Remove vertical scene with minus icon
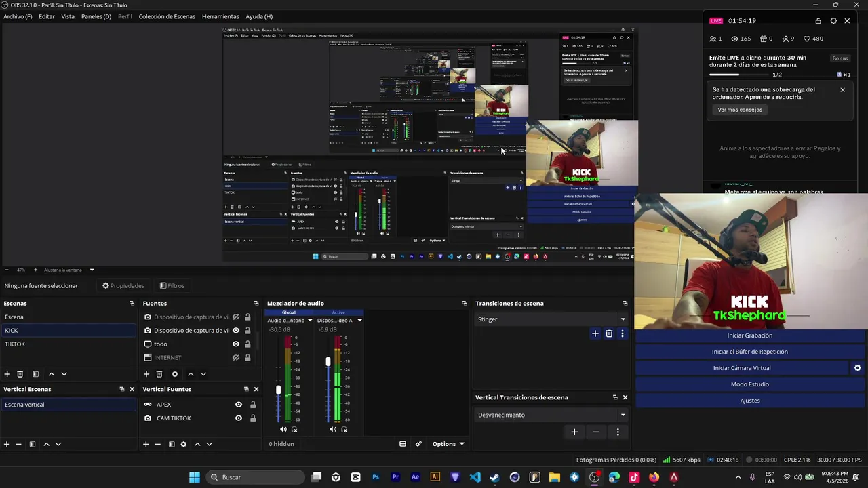Image resolution: width=868 pixels, height=488 pixels. 18,444
